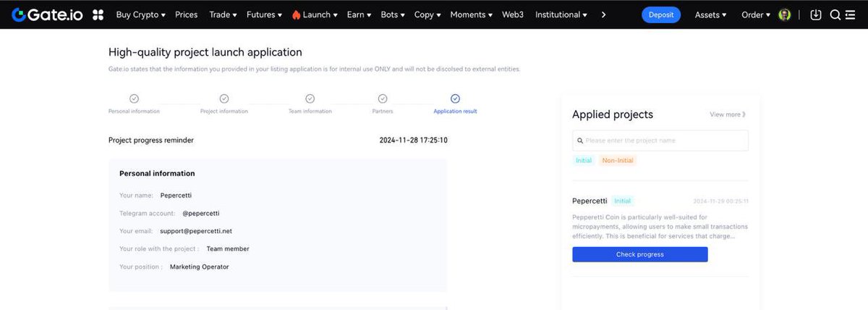Click the Team member role value

click(x=228, y=249)
